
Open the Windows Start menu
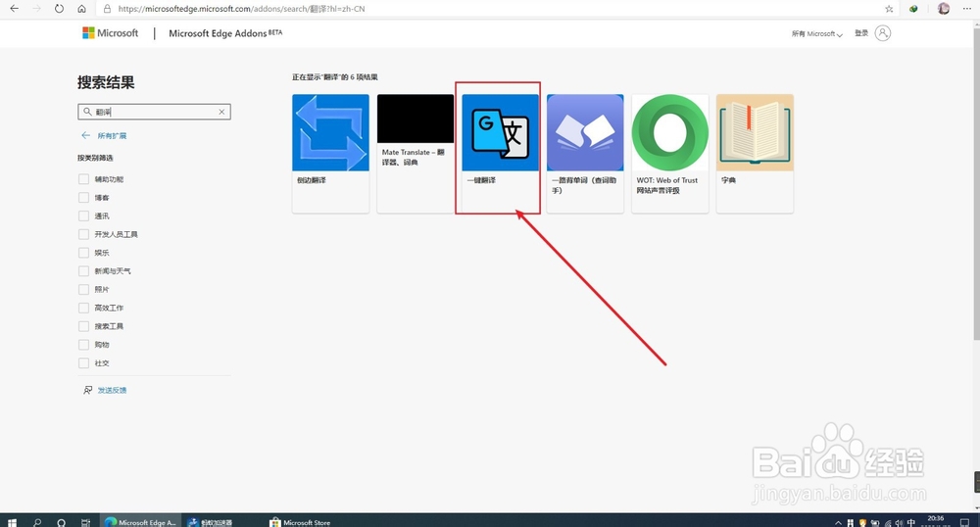12,522
